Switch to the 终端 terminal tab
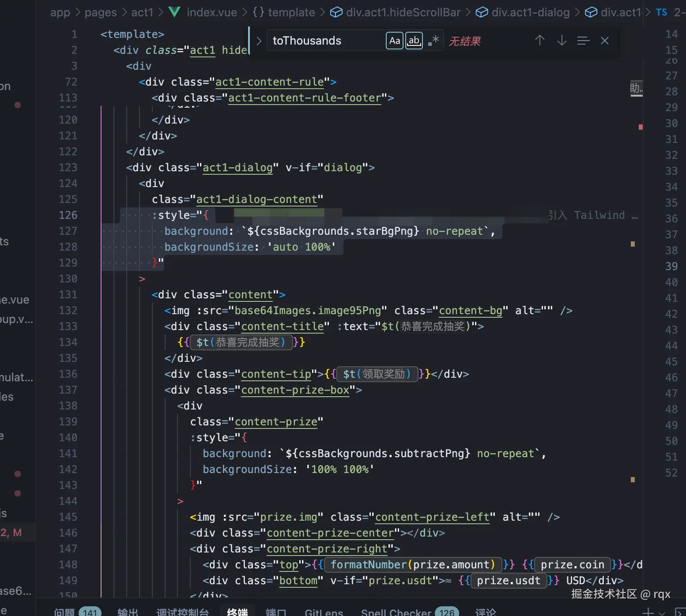Viewport: 686px width, 616px height. pos(237,612)
